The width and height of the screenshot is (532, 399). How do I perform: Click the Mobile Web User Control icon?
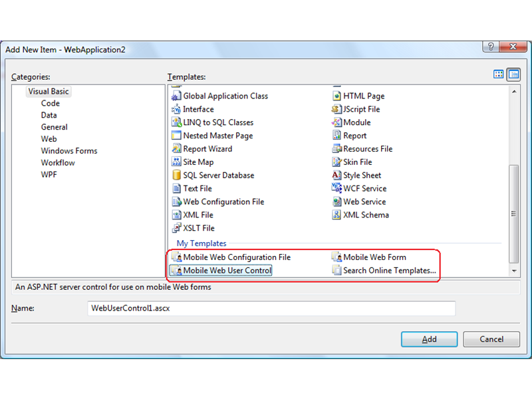176,271
